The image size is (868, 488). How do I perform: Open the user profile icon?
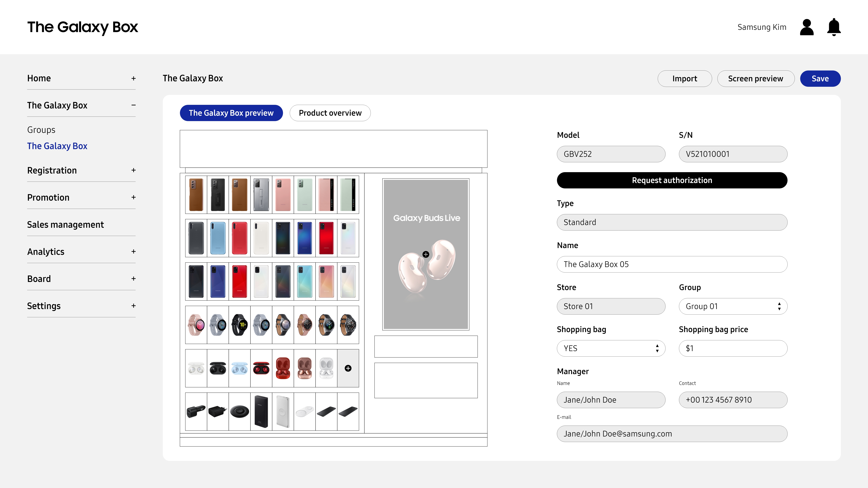click(807, 27)
